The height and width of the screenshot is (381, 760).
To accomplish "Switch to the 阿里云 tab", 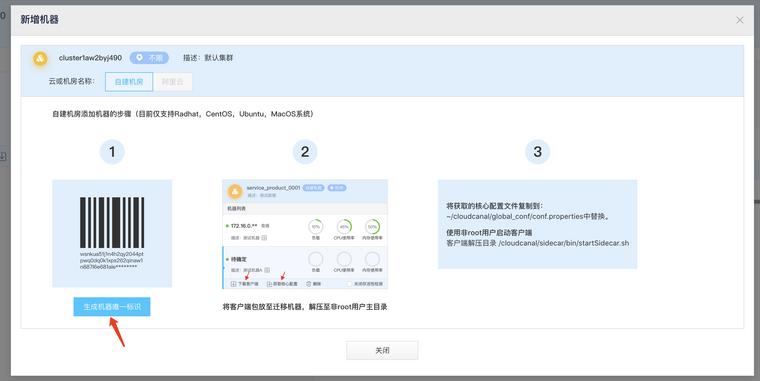I will click(173, 81).
